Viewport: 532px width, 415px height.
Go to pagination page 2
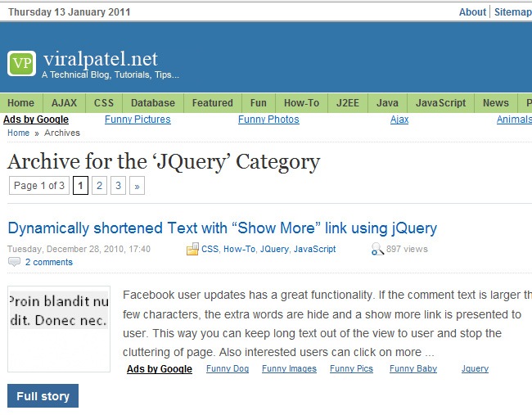coord(99,185)
